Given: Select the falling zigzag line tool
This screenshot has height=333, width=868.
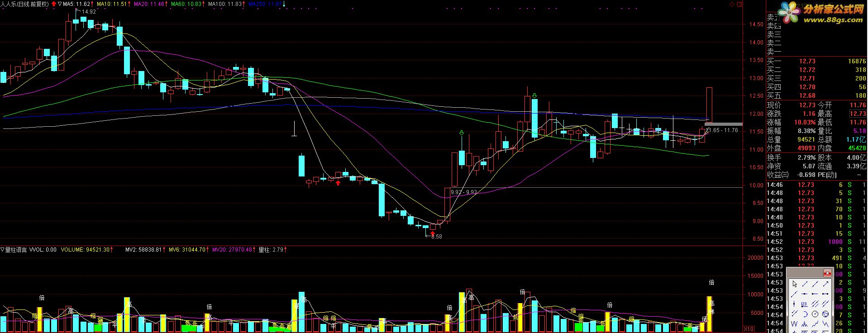Looking at the screenshot, I should coord(825,324).
